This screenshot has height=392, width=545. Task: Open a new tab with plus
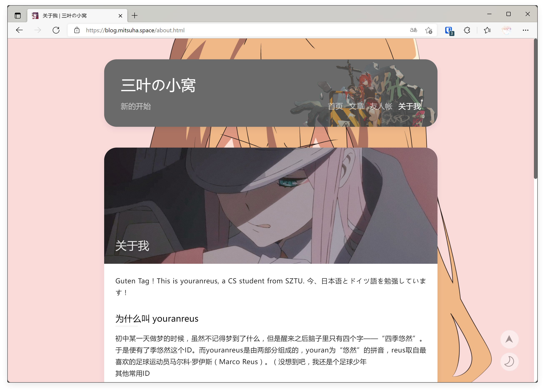pos(135,16)
